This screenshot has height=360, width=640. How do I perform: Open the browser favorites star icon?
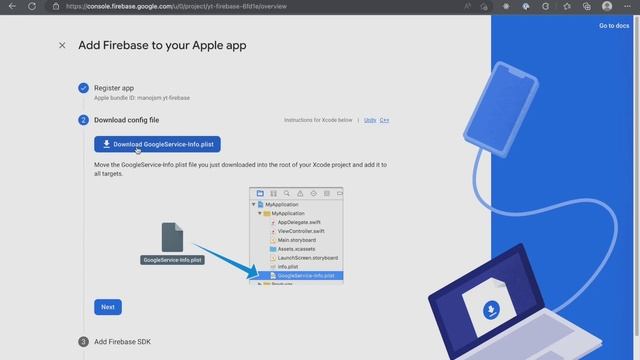pyautogui.click(x=567, y=6)
